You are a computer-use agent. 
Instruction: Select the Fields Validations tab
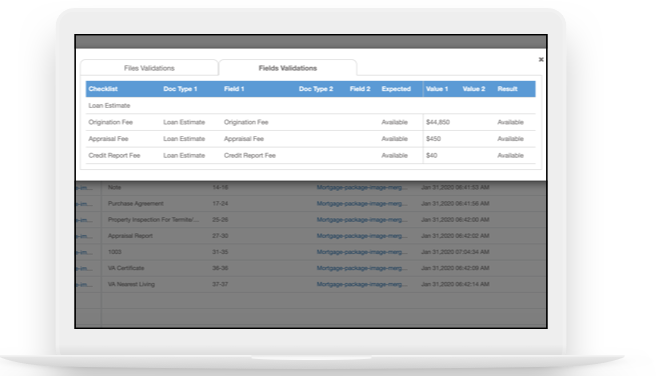click(287, 68)
